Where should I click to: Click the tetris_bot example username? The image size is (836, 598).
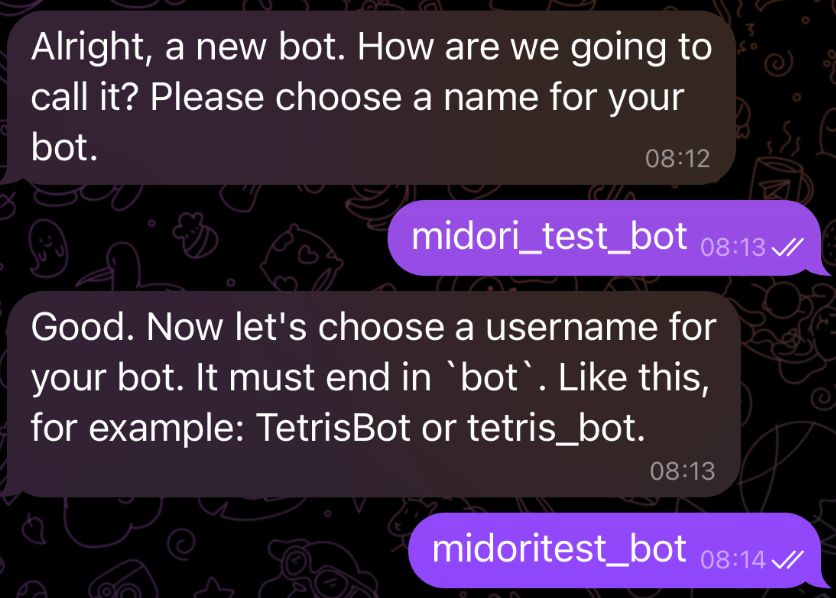pos(552,429)
